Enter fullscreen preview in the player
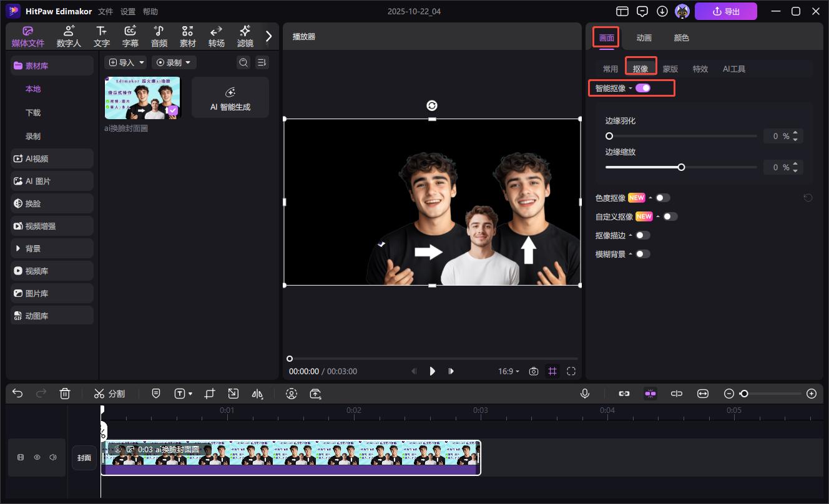This screenshot has width=829, height=504. (571, 371)
